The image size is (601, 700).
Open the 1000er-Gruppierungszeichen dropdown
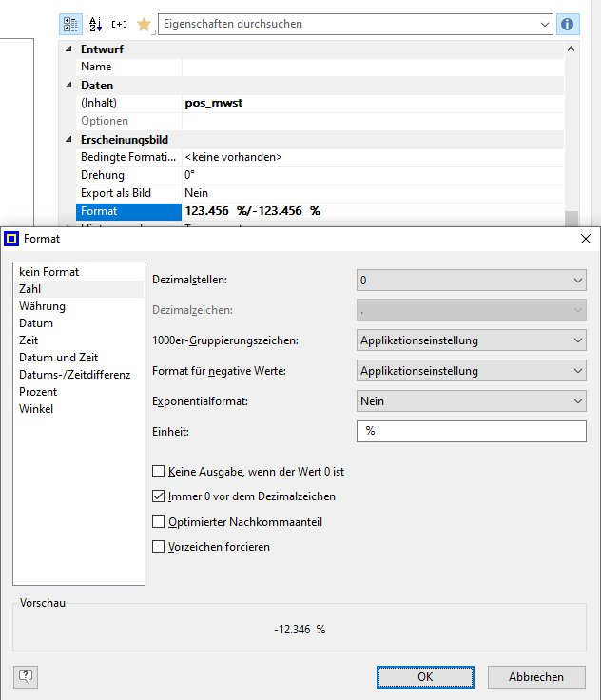[472, 340]
